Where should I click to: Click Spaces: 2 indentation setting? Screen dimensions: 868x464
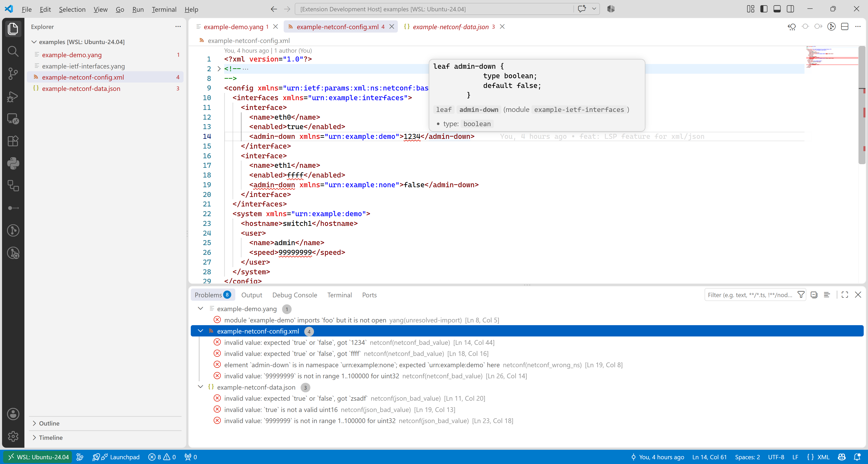(747, 457)
